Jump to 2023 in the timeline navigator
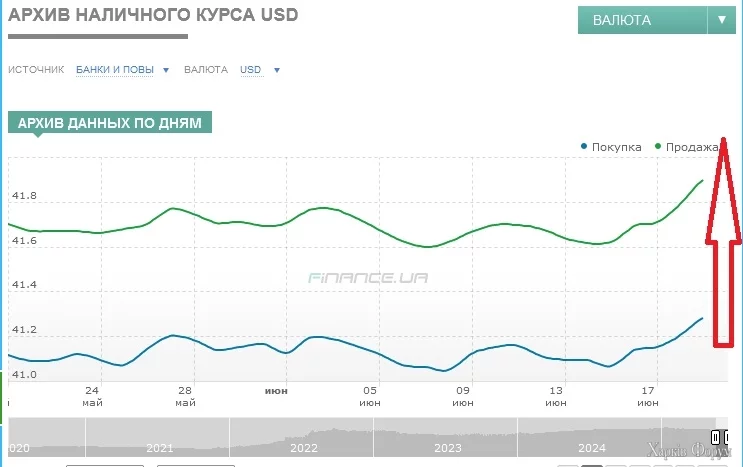743x467 pixels. 447,448
